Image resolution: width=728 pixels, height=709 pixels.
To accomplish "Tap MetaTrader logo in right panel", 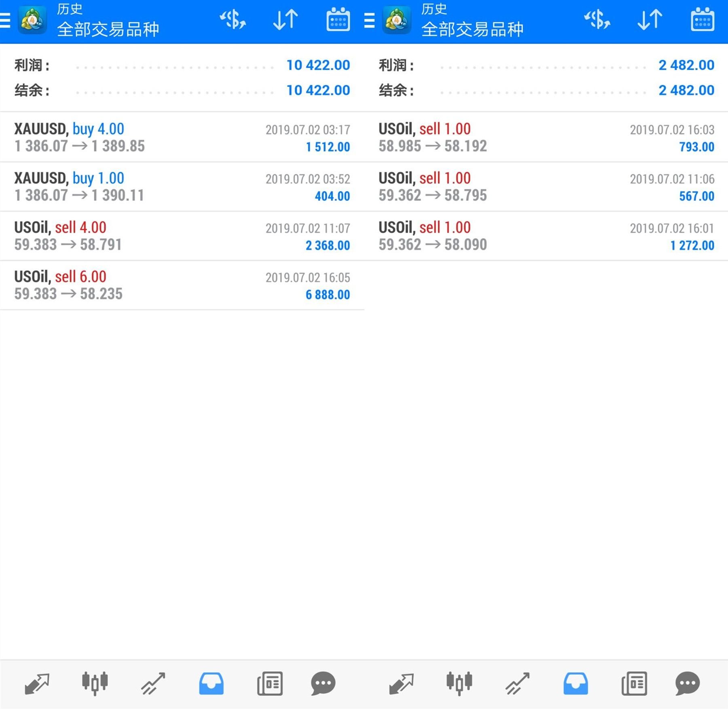I will (397, 20).
